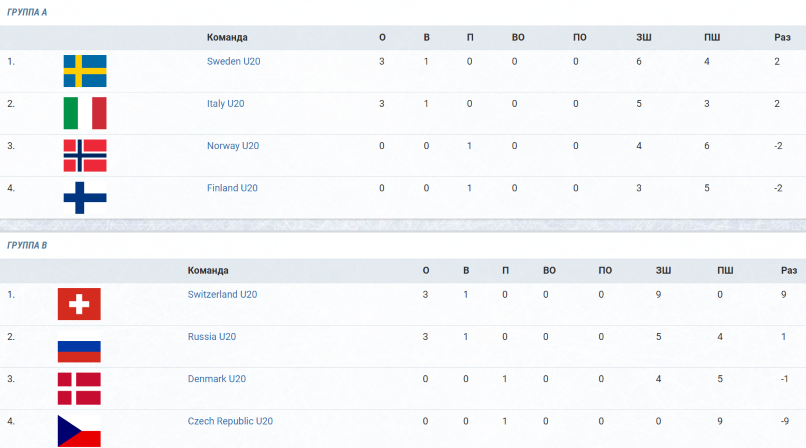Open the Finland U20 team link
This screenshot has height=448, width=806.
(232, 188)
